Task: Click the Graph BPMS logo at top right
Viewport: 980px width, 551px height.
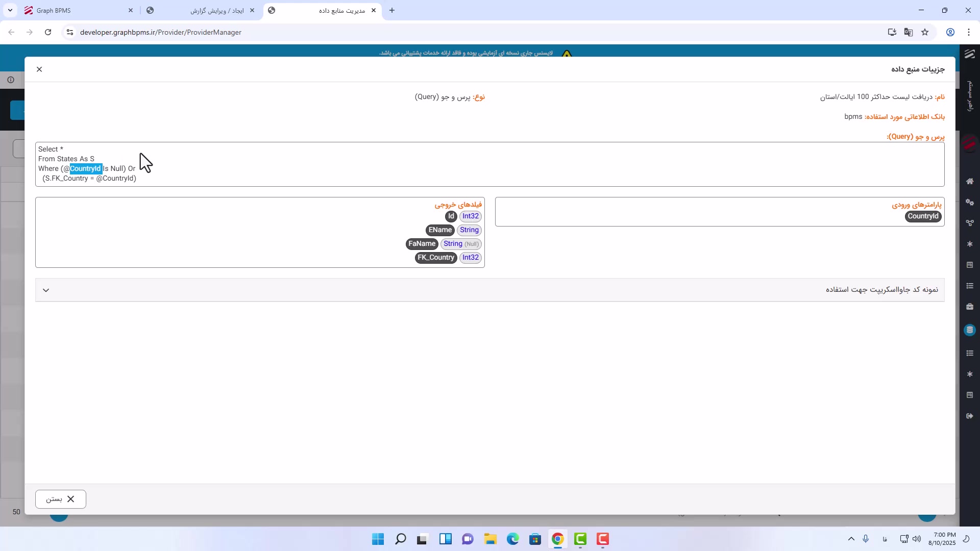Action: 970,54
